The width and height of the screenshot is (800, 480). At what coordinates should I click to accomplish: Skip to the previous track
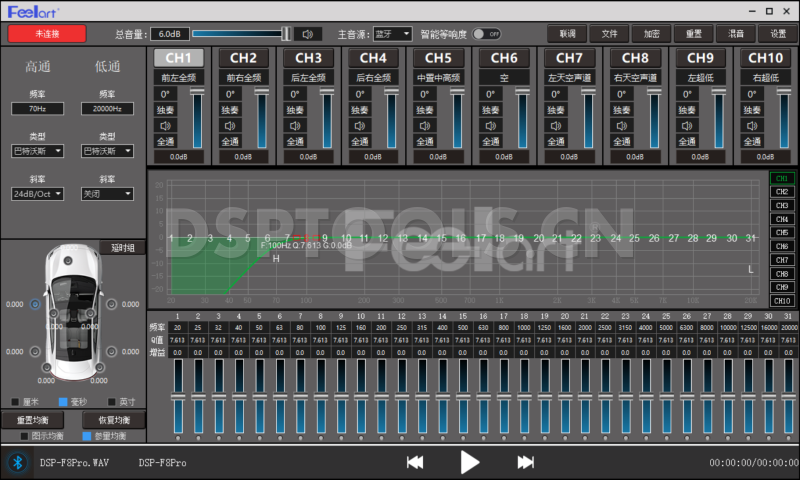(x=415, y=462)
